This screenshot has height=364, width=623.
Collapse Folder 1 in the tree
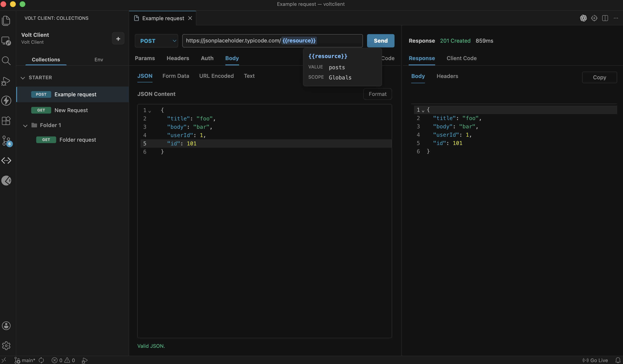click(x=25, y=126)
